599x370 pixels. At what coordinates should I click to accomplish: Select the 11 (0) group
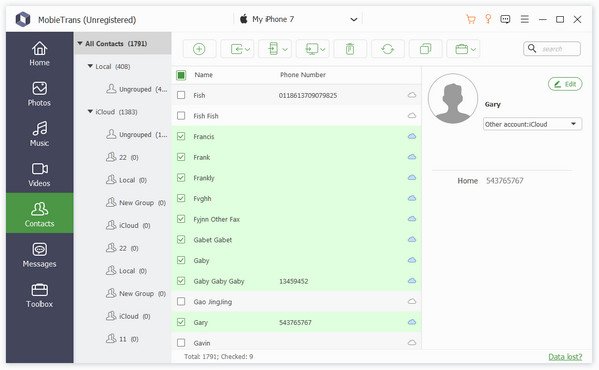point(122,339)
